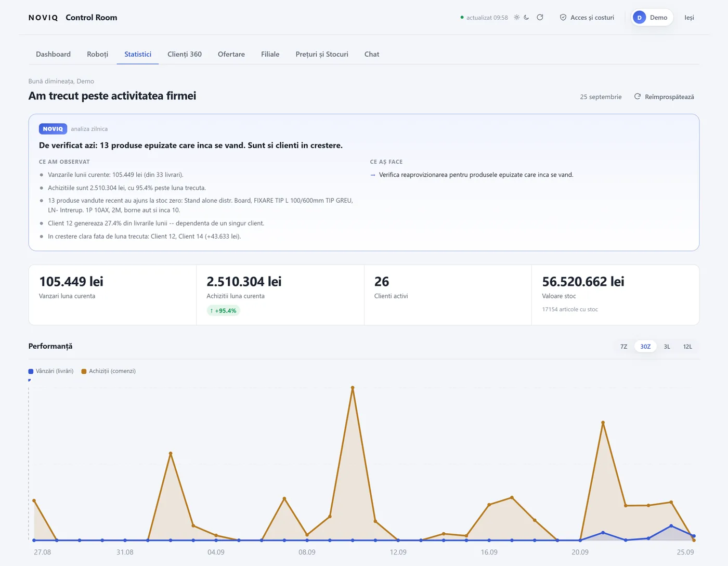Switch to the Clienți 360 tab
The height and width of the screenshot is (566, 728).
click(185, 54)
